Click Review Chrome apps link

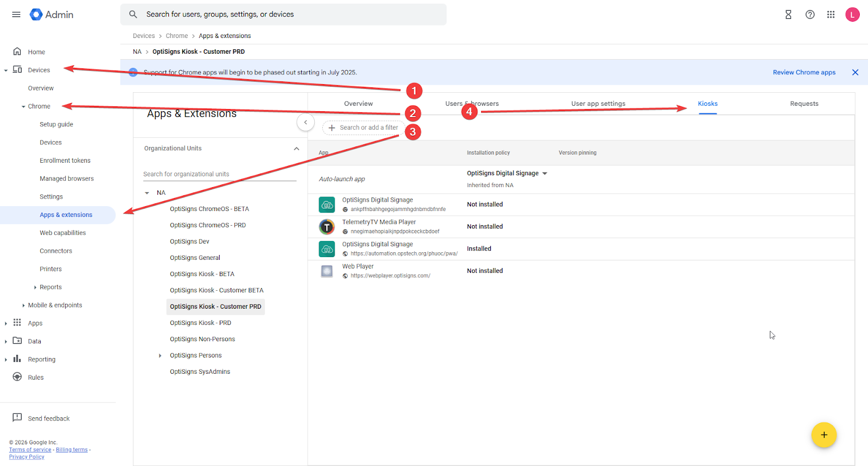point(804,72)
